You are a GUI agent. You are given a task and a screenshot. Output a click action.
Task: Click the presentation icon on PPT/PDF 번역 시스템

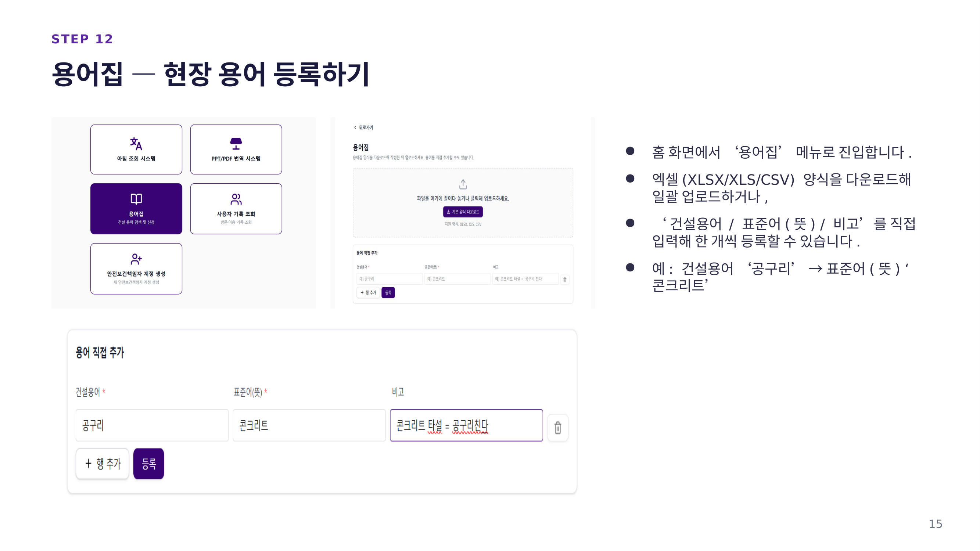click(x=236, y=144)
